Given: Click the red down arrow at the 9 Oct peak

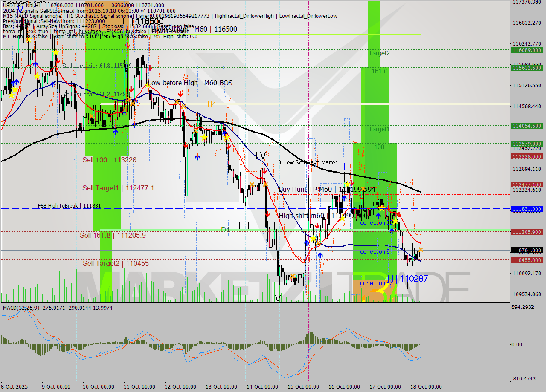Looking at the screenshot, I should tap(58, 61).
